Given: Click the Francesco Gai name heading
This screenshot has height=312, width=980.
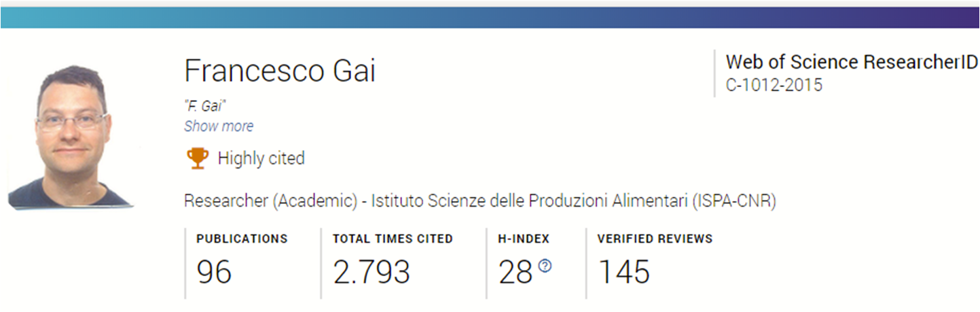Looking at the screenshot, I should [x=280, y=71].
